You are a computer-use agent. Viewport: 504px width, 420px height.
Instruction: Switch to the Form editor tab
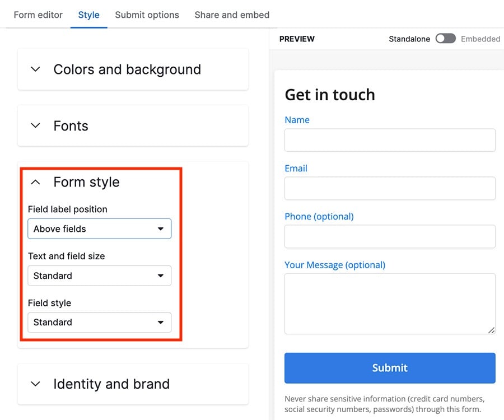click(x=38, y=15)
